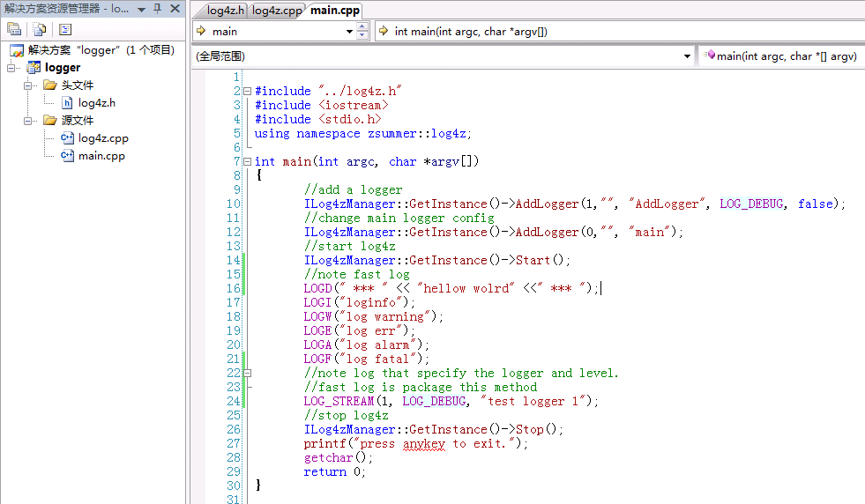865x504 pixels.
Task: Click the View Code icon in Solution Explorer
Action: pos(65,29)
